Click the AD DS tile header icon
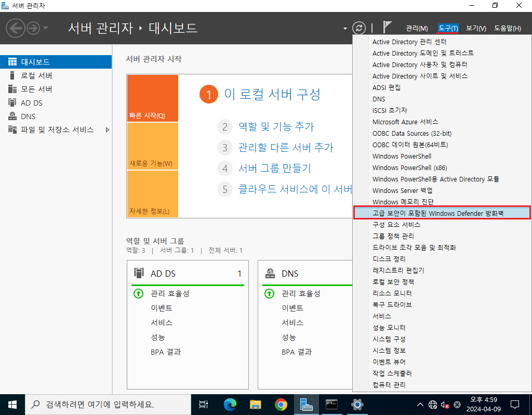Viewport: 532px width, 415px height. (x=139, y=273)
